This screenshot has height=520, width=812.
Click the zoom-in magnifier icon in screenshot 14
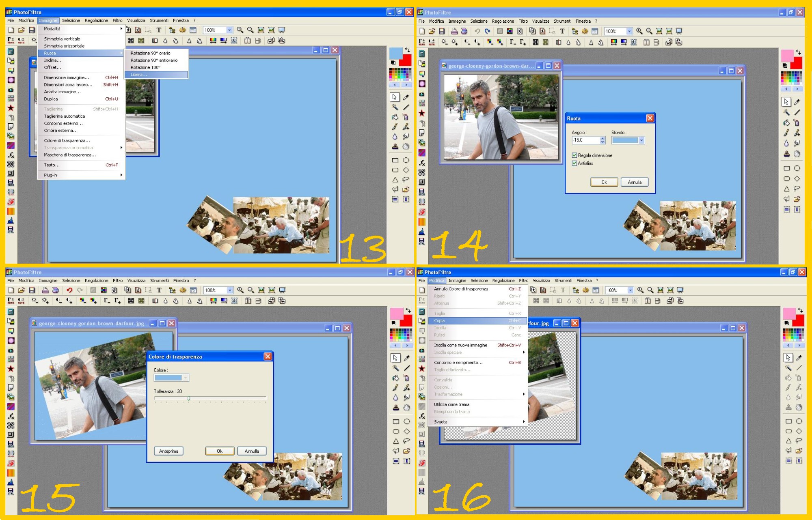click(x=639, y=31)
